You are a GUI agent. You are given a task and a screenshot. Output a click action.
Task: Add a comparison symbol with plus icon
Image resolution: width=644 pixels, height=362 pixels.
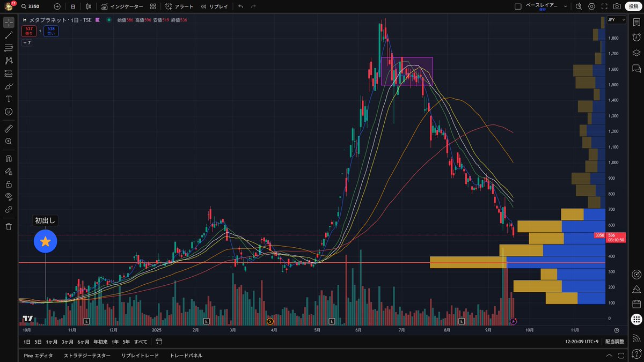coord(57,6)
